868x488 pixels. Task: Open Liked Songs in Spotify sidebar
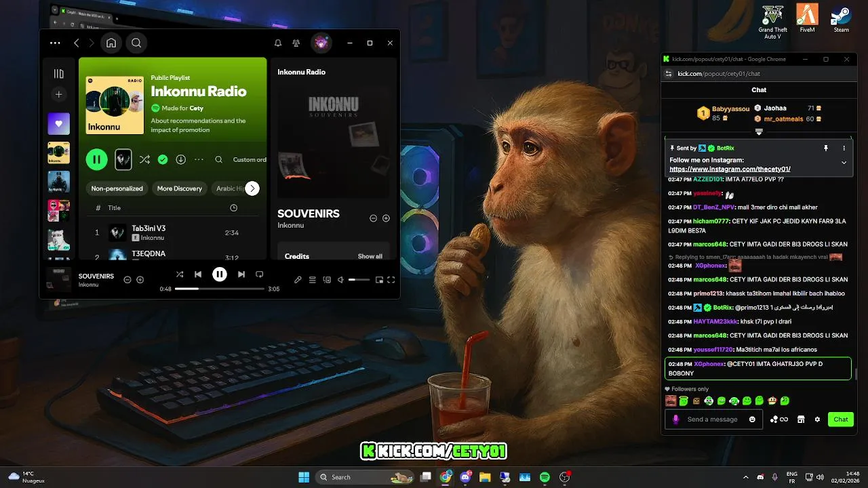[x=59, y=123]
